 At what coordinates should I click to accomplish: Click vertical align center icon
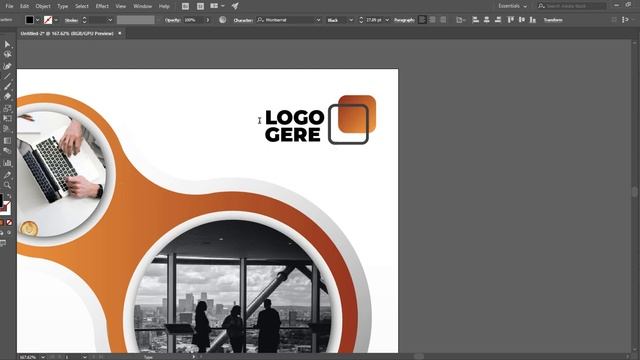522,20
